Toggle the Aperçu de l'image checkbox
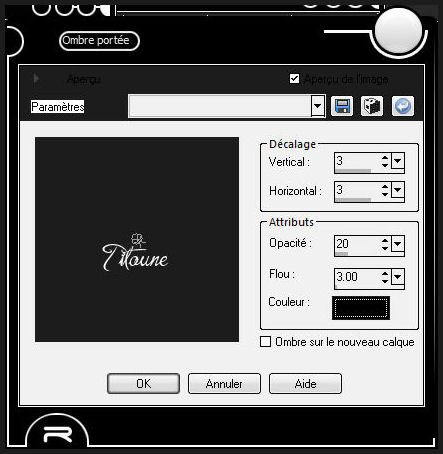This screenshot has height=454, width=443. pyautogui.click(x=294, y=79)
